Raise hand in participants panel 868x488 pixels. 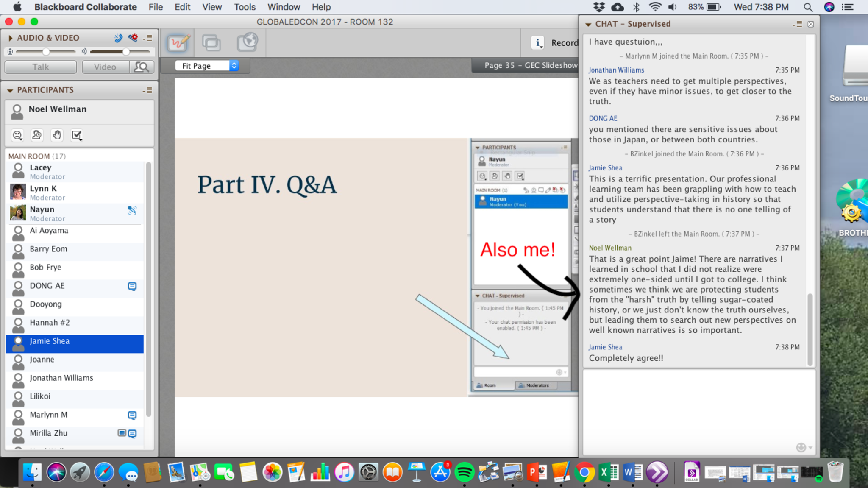(x=57, y=135)
